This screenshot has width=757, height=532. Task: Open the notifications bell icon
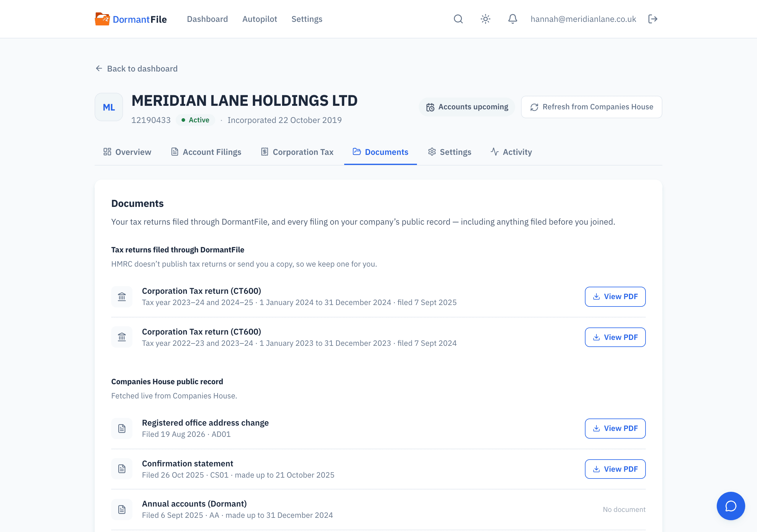tap(513, 19)
